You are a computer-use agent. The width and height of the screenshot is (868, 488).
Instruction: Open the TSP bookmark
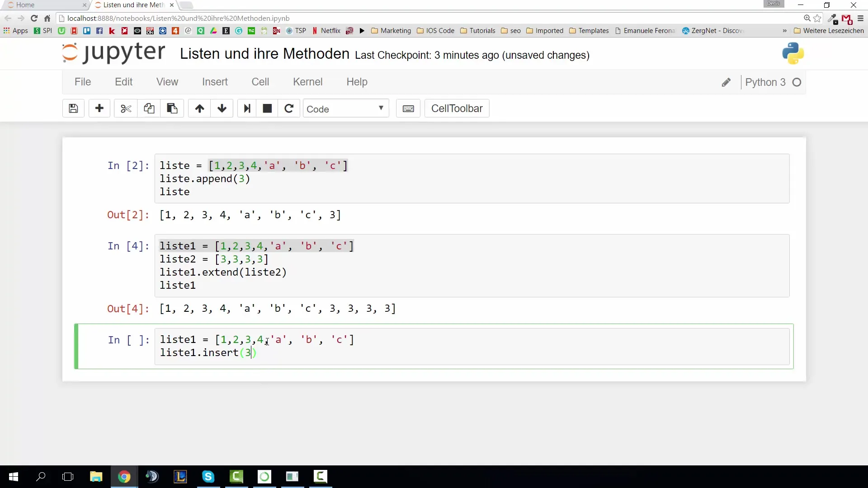(296, 31)
